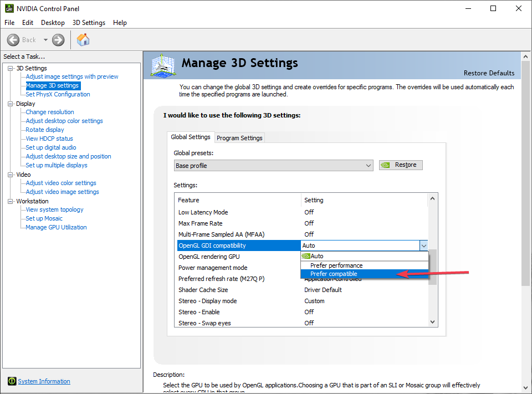
Task: Select the Low Latency Mode row
Action: point(302,212)
